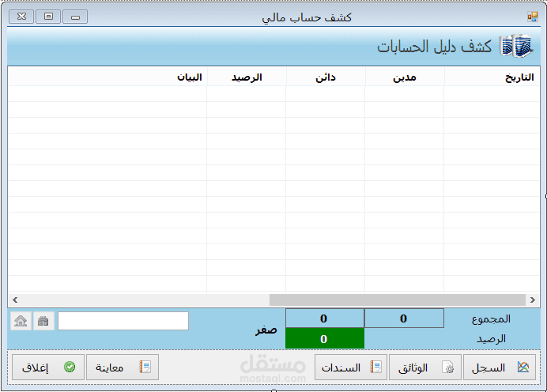Maximize the كشف حساب مالي window
The image size is (547, 392).
coord(48,17)
